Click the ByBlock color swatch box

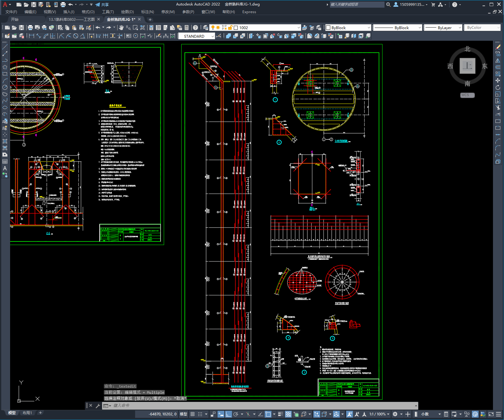328,28
